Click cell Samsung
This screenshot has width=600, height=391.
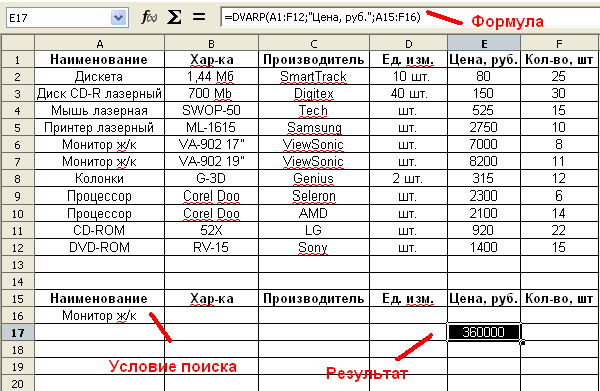pyautogui.click(x=314, y=127)
